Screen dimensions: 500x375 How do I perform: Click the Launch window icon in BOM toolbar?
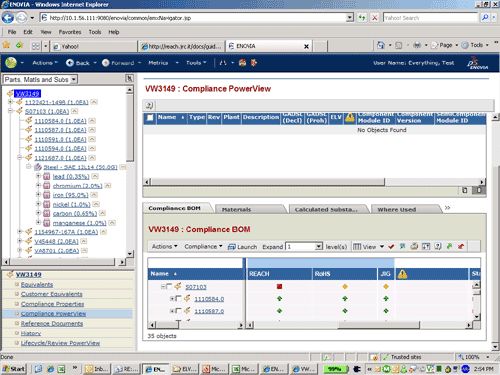point(232,247)
